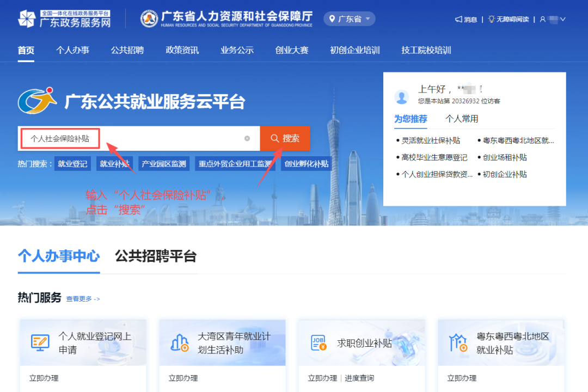Viewport: 588px width, 392px height.
Task: Open 个人创业担保贷款资... recommendation
Action: (x=437, y=174)
